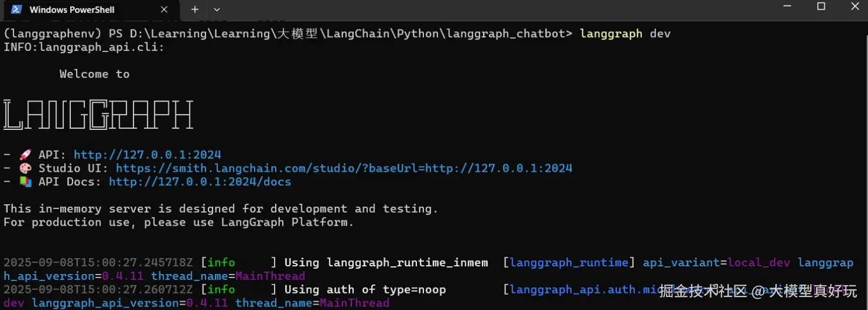Viewport: 868px width, 310px height.
Task: Minimize the terminal window
Action: (787, 6)
